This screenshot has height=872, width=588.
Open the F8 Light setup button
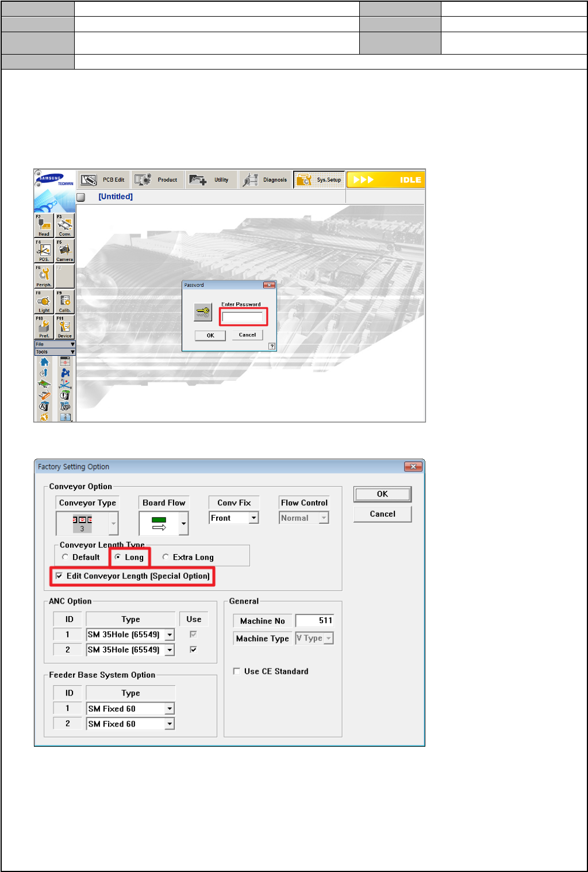click(44, 301)
